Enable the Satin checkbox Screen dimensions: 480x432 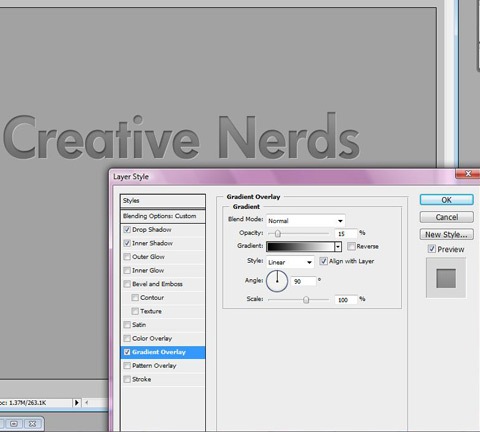click(127, 325)
